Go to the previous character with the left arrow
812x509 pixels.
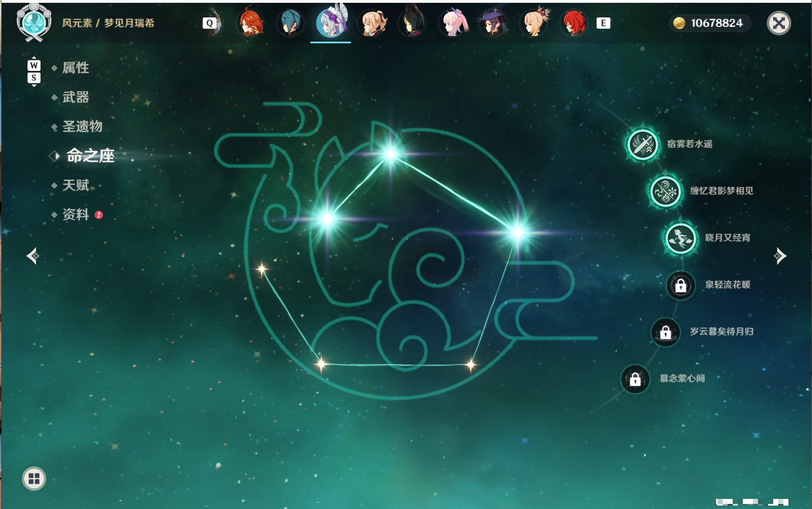coord(33,256)
